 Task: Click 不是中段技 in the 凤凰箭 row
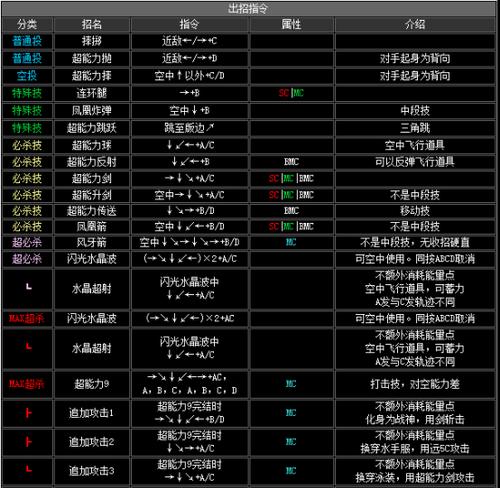point(415,227)
